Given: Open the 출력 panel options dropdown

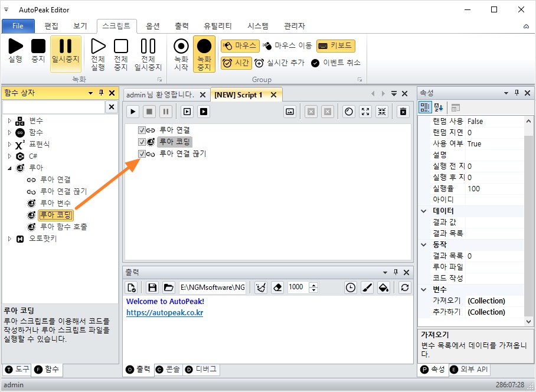Looking at the screenshot, I should (385, 272).
